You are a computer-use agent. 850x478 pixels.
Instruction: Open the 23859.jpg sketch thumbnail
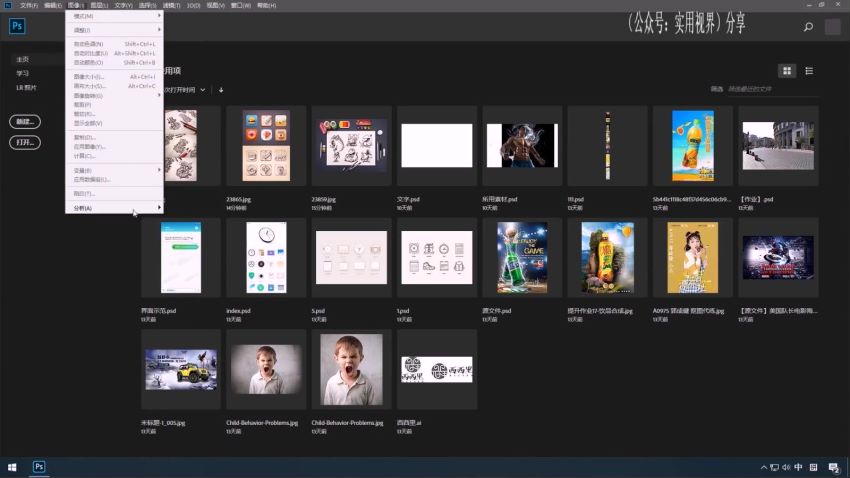(x=351, y=146)
